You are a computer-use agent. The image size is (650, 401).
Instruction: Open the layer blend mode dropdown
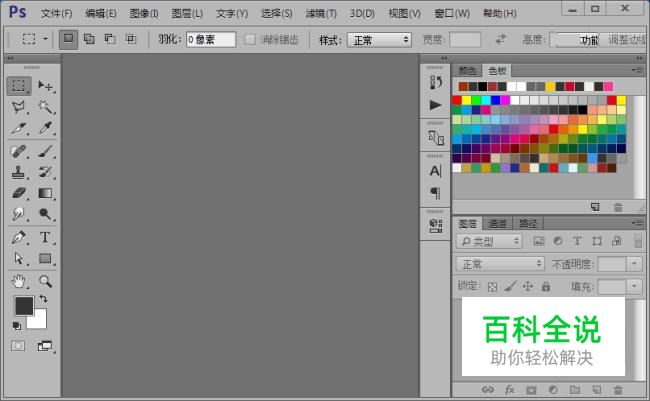point(500,264)
